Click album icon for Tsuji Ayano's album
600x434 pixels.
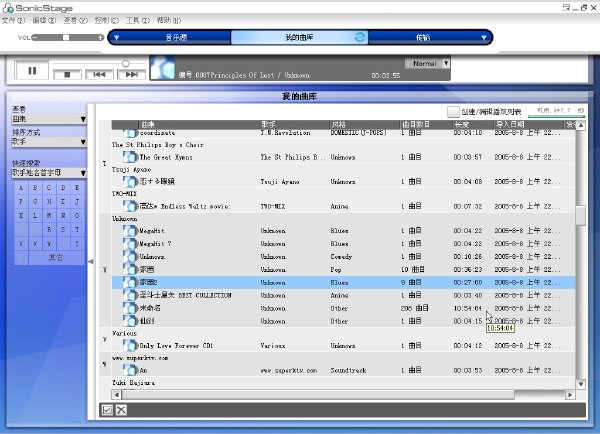click(x=130, y=181)
